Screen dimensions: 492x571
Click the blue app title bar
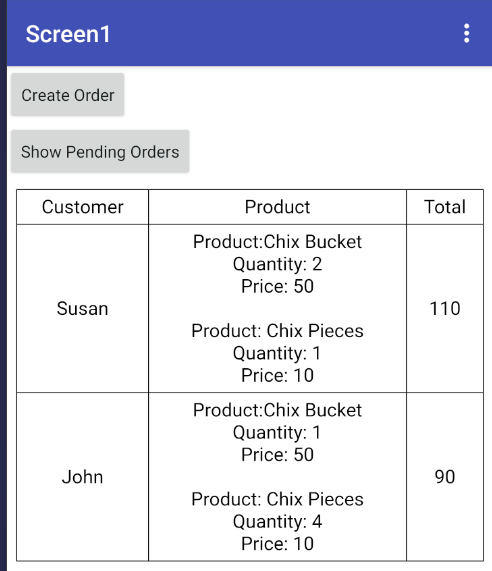tap(249, 33)
